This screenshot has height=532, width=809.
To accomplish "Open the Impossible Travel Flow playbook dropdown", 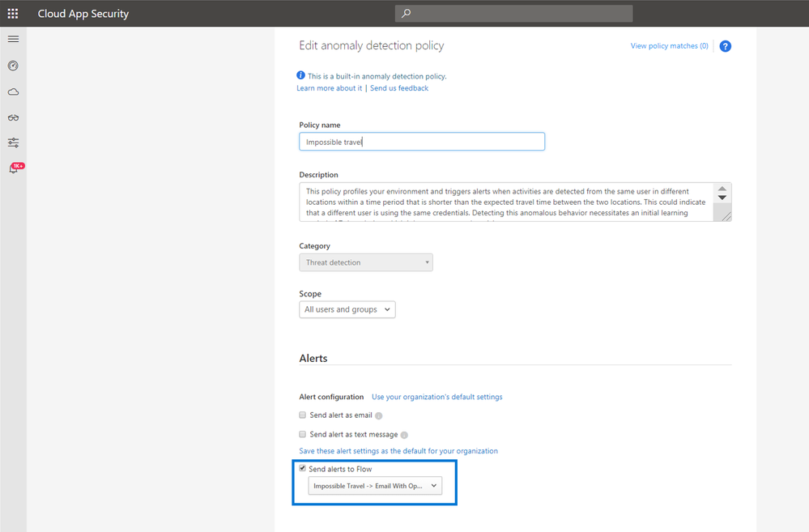I will coord(375,486).
